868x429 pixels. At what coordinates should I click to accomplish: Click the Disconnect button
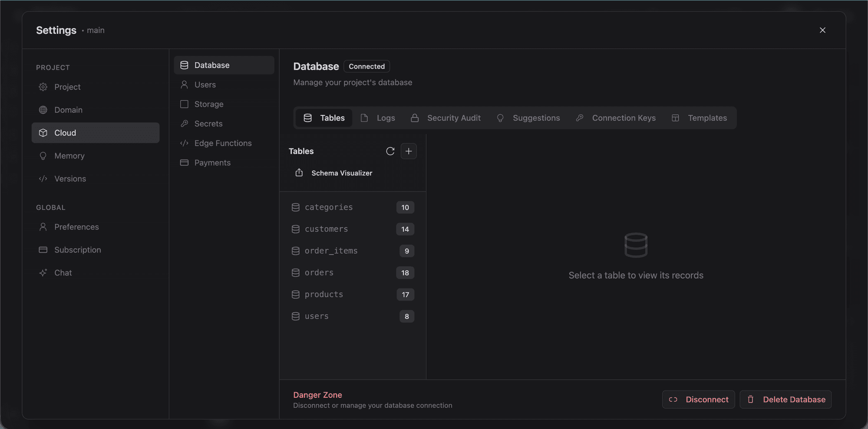click(x=698, y=400)
